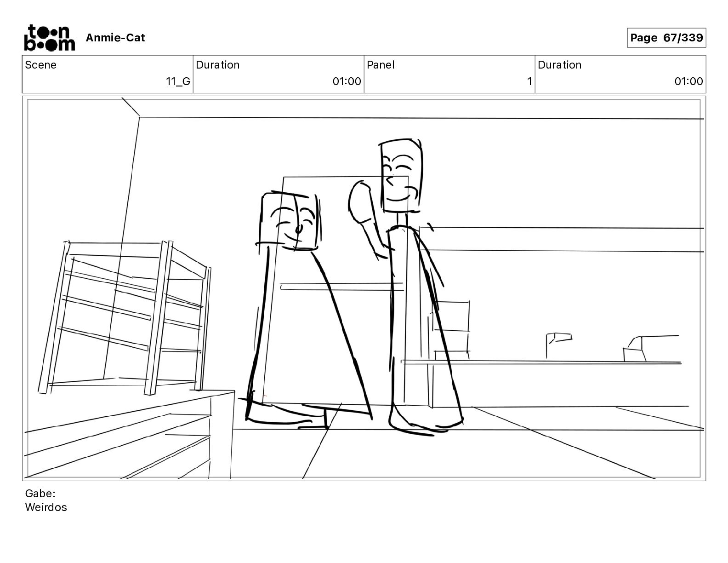Click the Page 67/339 indicator
This screenshot has width=728, height=563.
coord(666,38)
